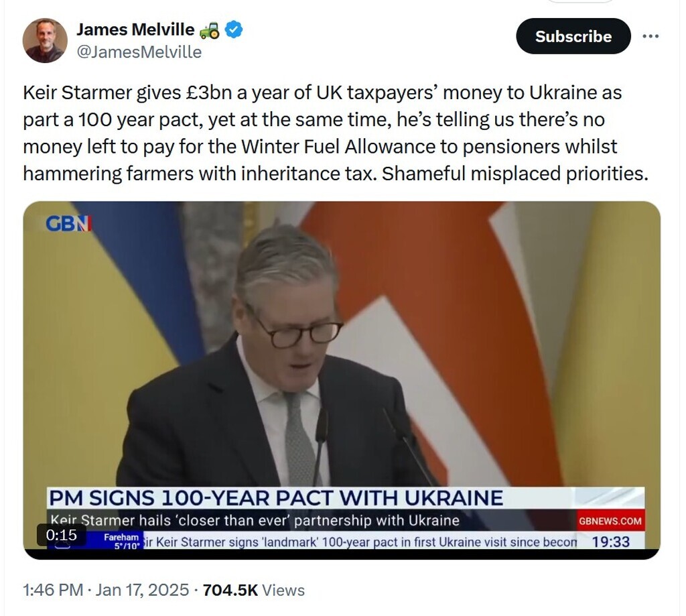Screen dimensions: 686x616
Task: Click the Jan 17, 2025 date
Action: point(142,590)
